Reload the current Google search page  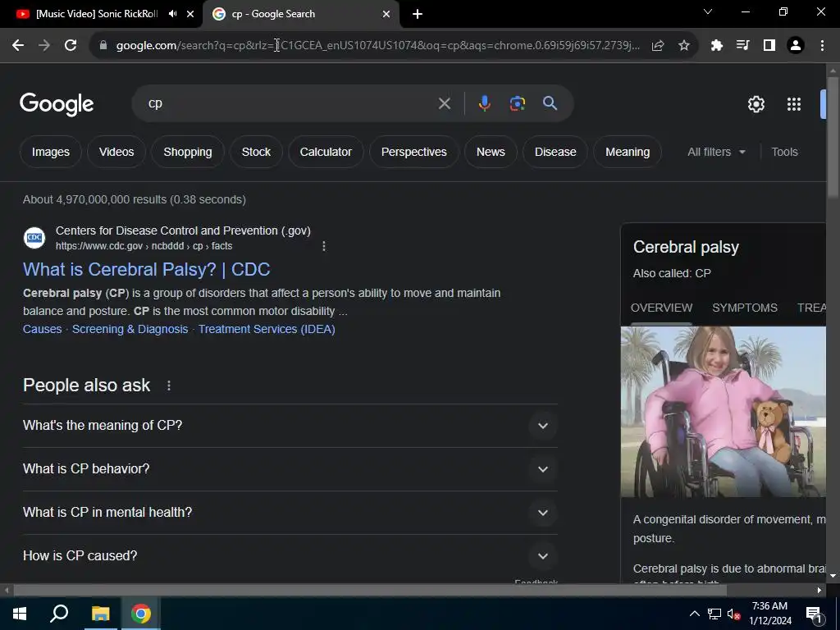(x=71, y=46)
